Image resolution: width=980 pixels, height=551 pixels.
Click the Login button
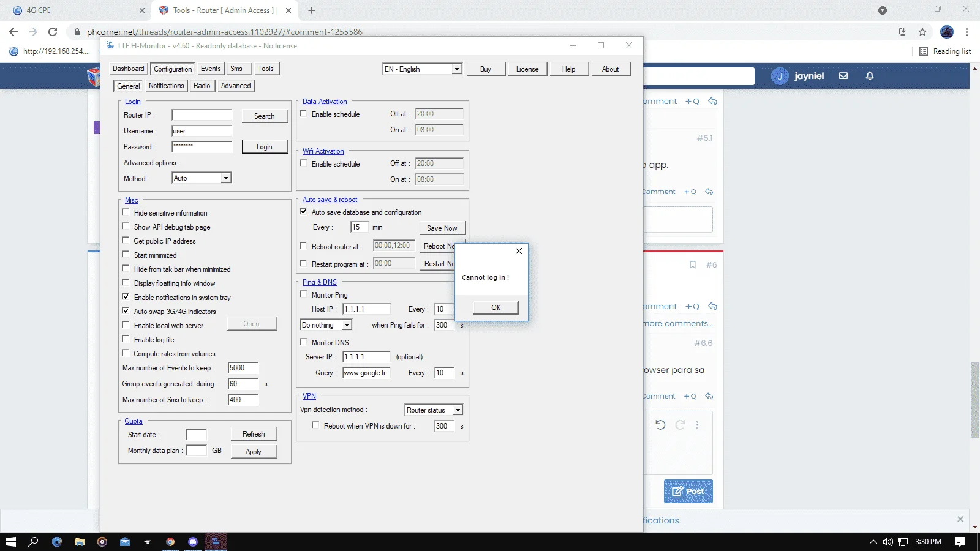pos(265,147)
